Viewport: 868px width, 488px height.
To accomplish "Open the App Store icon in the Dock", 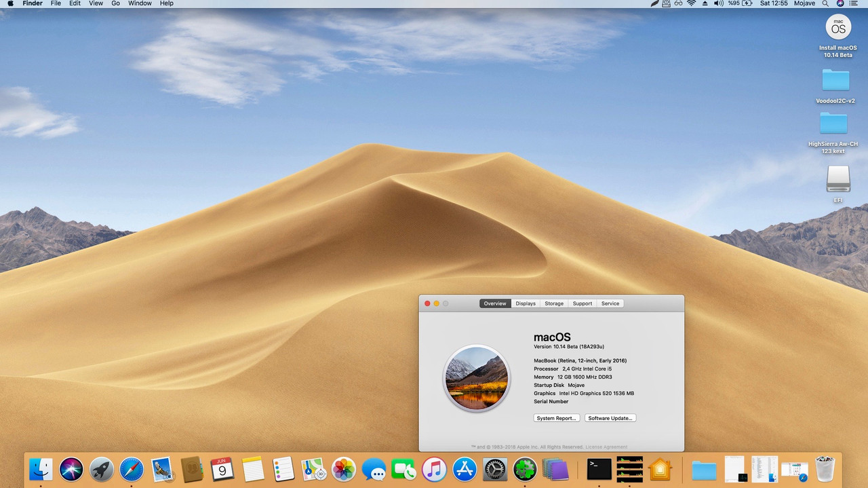I will [x=465, y=469].
